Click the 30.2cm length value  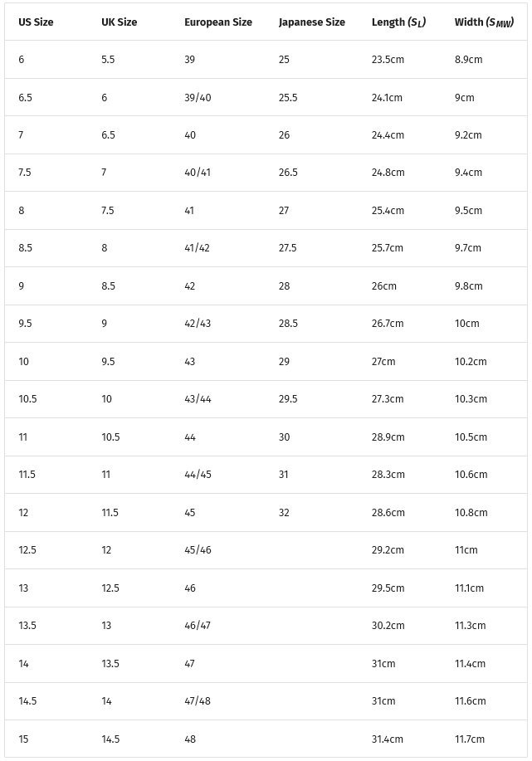tap(388, 626)
